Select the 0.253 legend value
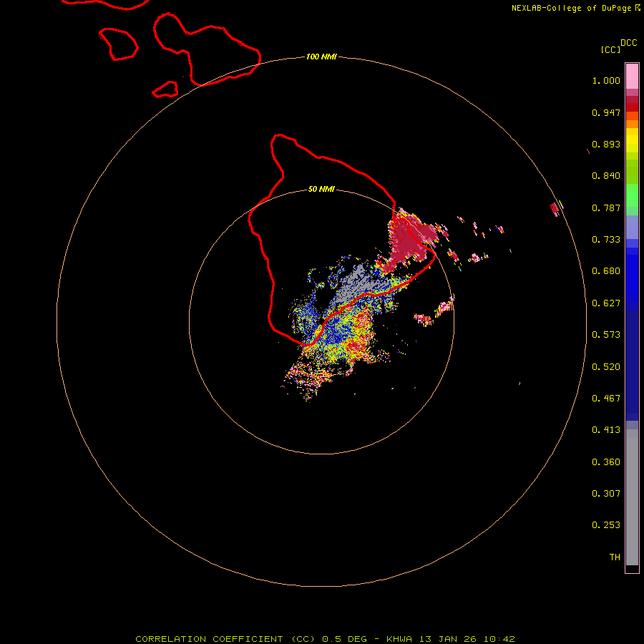 pyautogui.click(x=606, y=525)
